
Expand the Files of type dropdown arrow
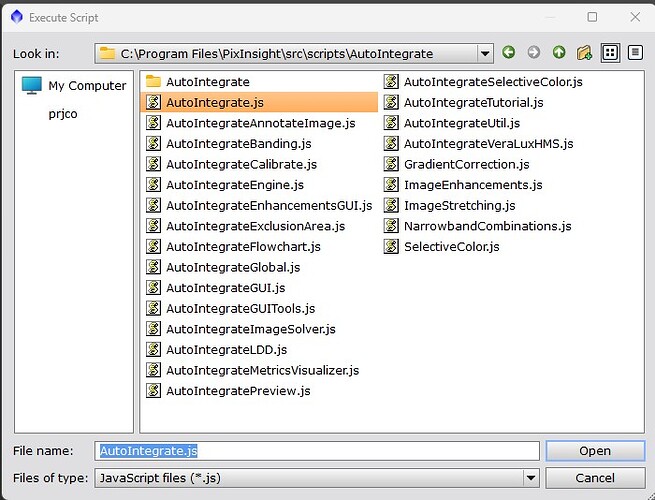(x=531, y=478)
